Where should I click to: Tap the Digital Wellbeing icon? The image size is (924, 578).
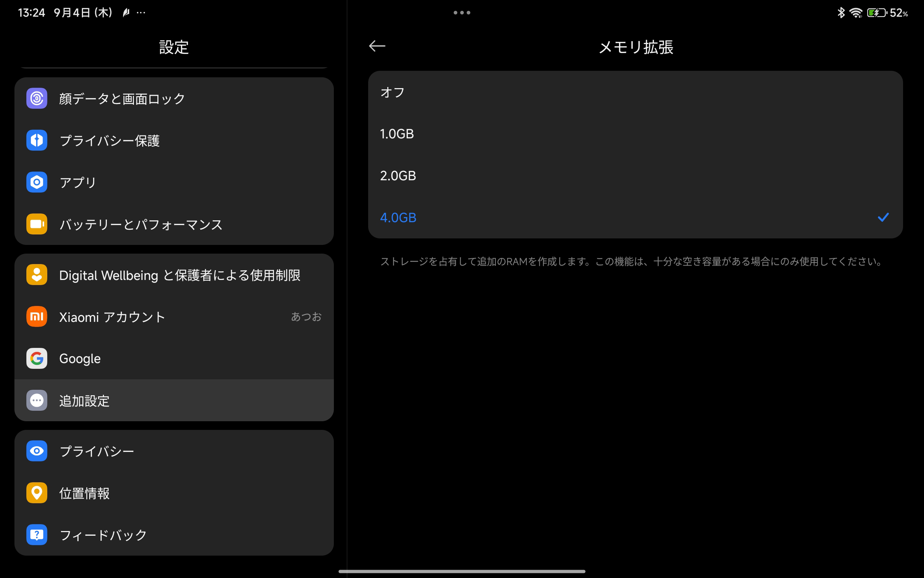click(x=37, y=275)
